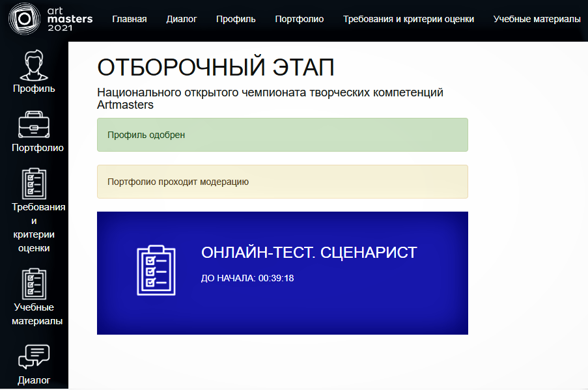Image resolution: width=588 pixels, height=390 pixels.
Task: Click the Профиль одобрен green notice
Action: [283, 135]
